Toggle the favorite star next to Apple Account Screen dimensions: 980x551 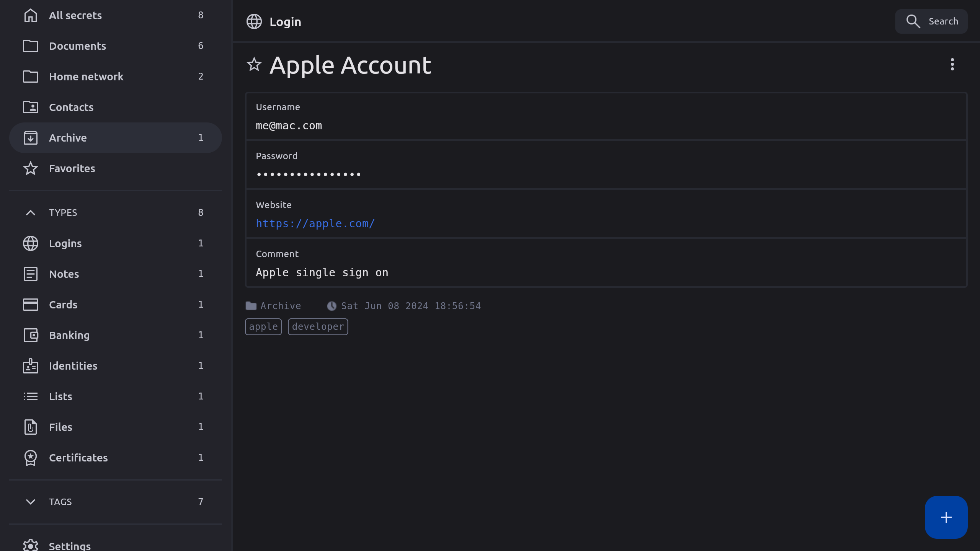[x=254, y=65]
